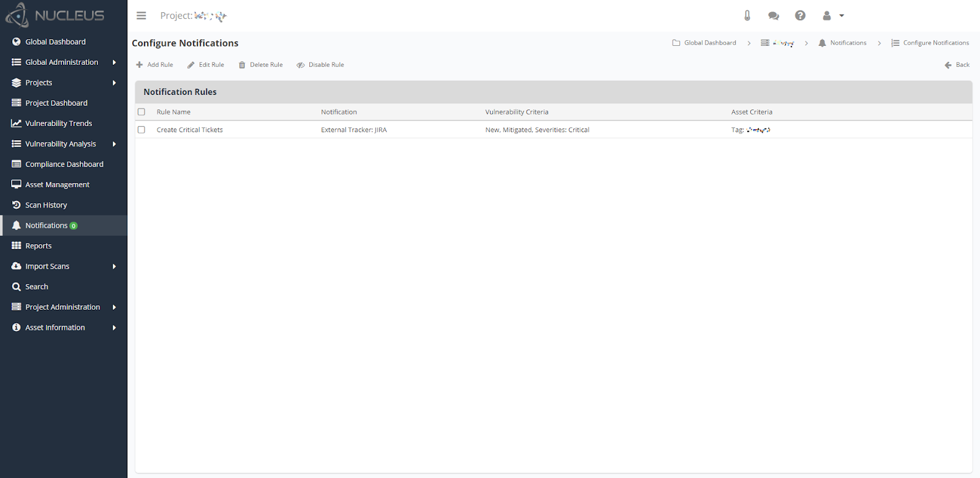Click the green notifications count badge
The width and height of the screenshot is (980, 478).
73,226
